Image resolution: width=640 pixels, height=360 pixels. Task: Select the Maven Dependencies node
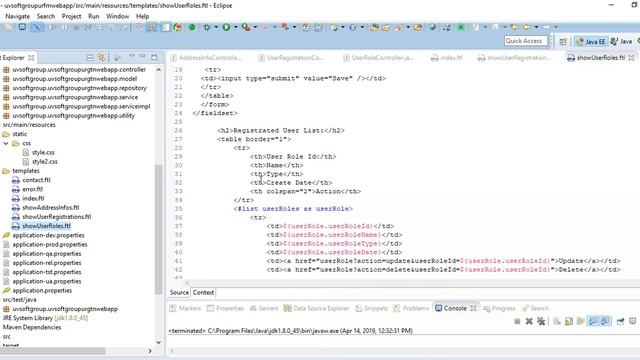pyautogui.click(x=32, y=327)
